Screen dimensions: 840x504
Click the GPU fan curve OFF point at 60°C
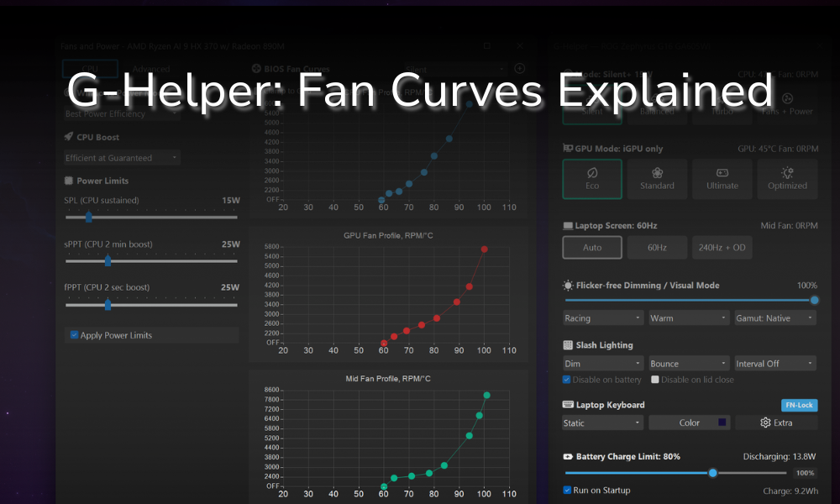[x=384, y=343]
